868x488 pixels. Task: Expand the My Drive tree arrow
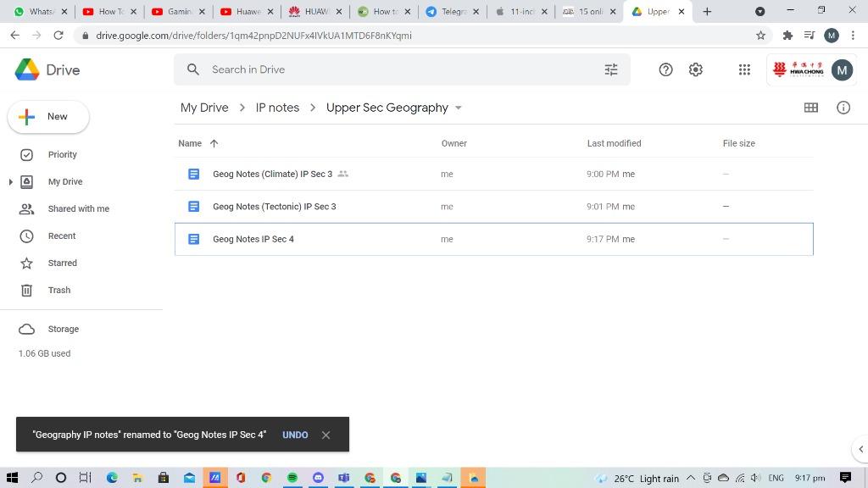tap(10, 182)
